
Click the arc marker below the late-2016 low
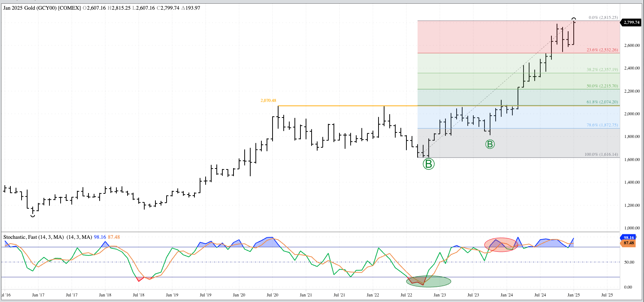(33, 215)
